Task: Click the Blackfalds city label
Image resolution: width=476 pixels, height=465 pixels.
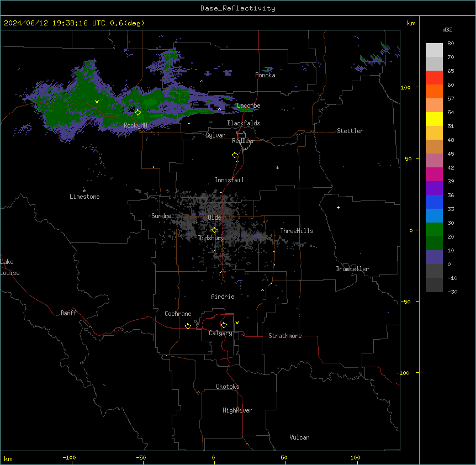Action: coord(244,123)
